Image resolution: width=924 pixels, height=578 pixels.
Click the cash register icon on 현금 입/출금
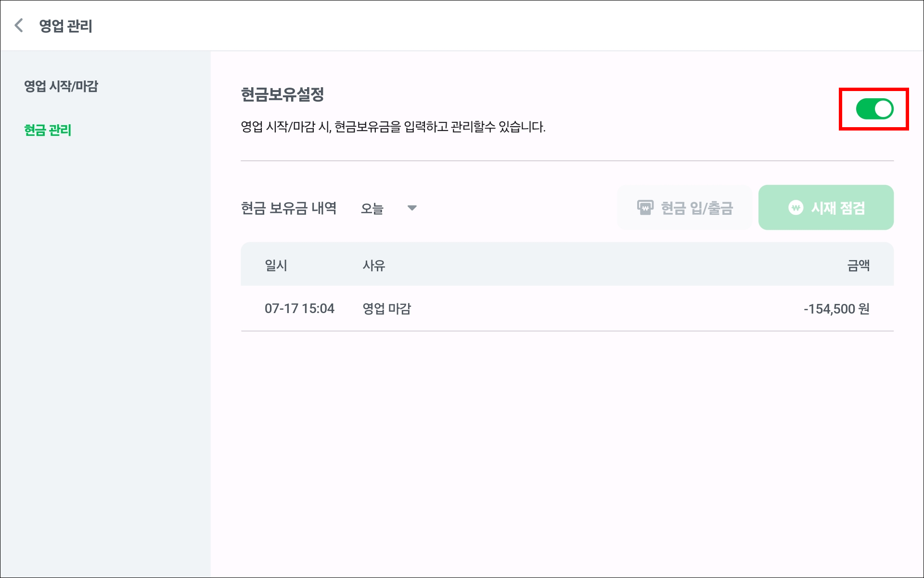click(645, 208)
